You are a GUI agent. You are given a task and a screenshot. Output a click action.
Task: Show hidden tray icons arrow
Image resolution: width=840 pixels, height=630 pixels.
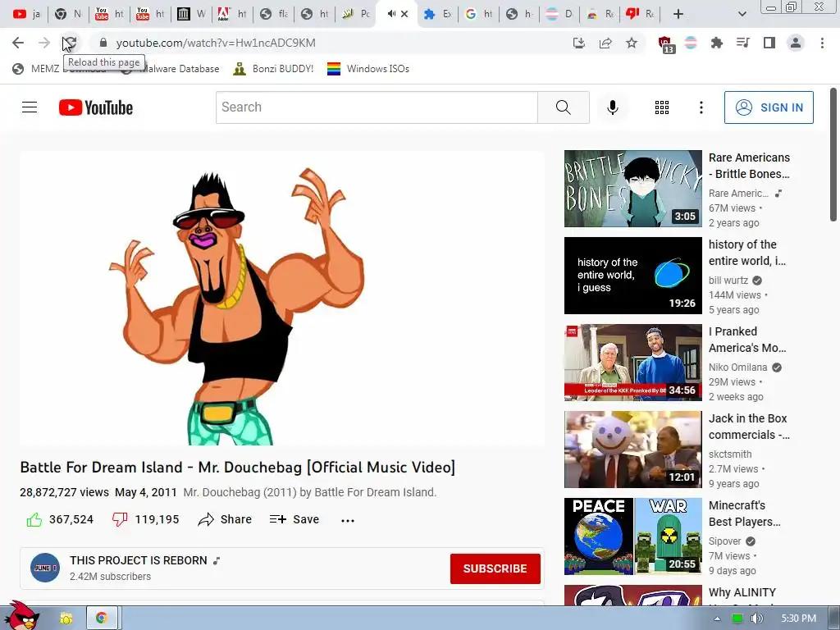click(x=717, y=619)
